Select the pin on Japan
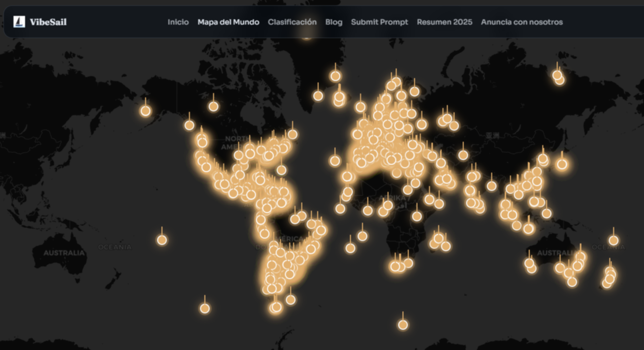 click(562, 164)
